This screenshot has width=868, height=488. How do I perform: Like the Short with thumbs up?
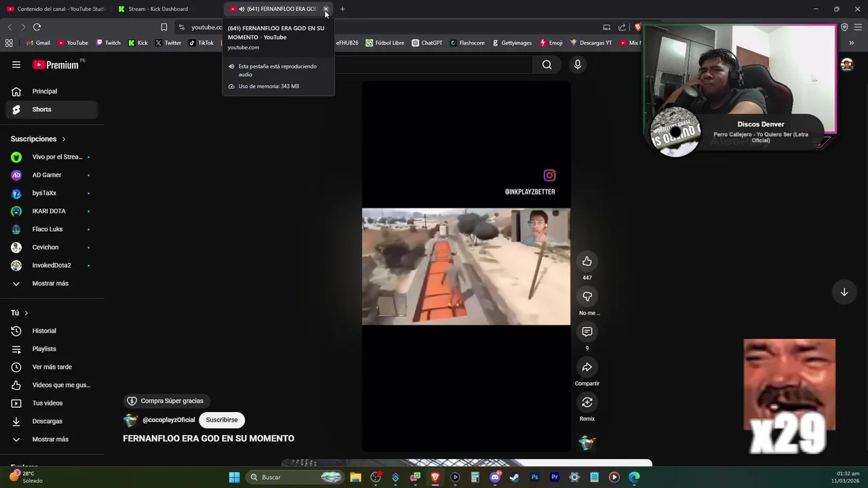click(587, 261)
